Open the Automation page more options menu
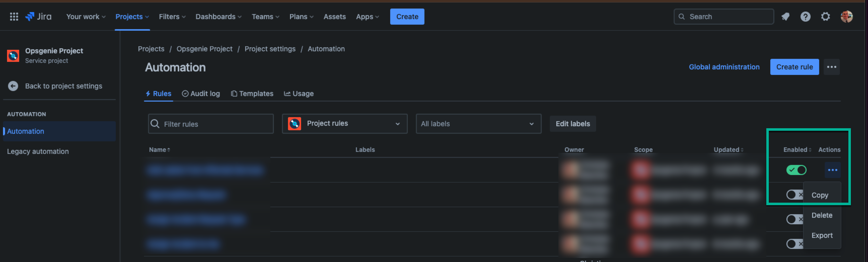868x262 pixels. click(x=831, y=67)
